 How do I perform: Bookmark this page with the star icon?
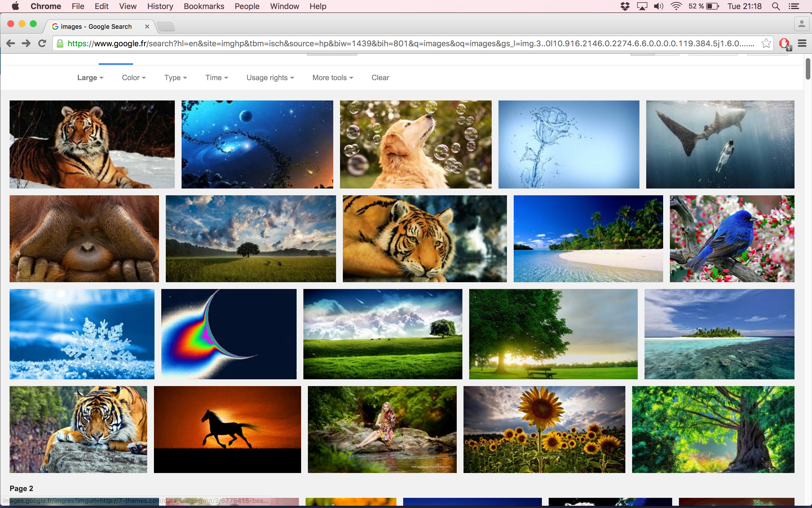click(766, 43)
